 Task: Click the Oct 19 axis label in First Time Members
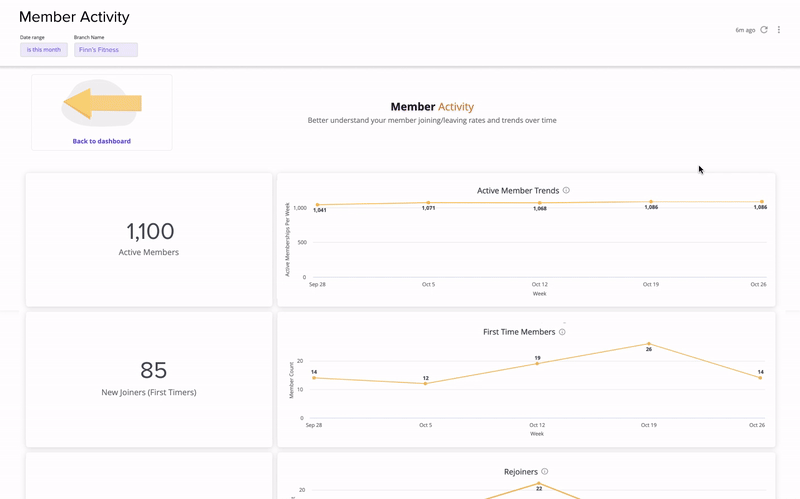point(648,425)
